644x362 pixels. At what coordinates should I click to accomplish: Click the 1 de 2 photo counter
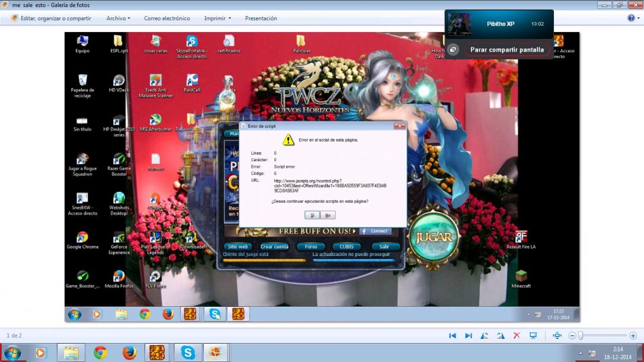point(14,336)
